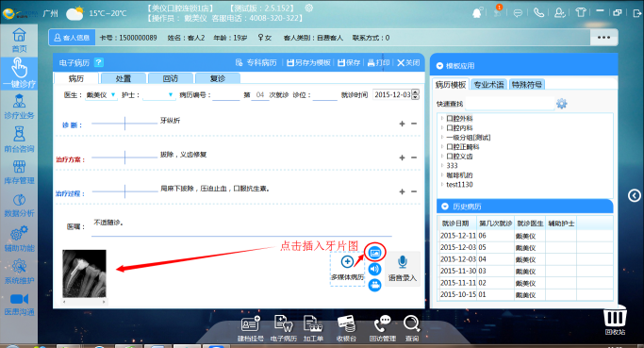Add a row with plus in 诊断 line
Screen dimensions: 644x348
[x=402, y=124]
